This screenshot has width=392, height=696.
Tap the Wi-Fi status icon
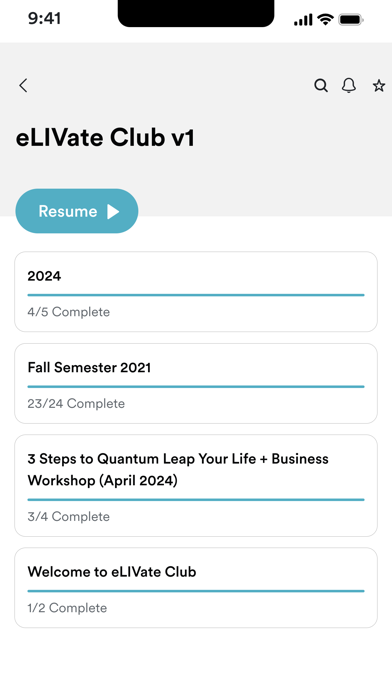(x=325, y=20)
